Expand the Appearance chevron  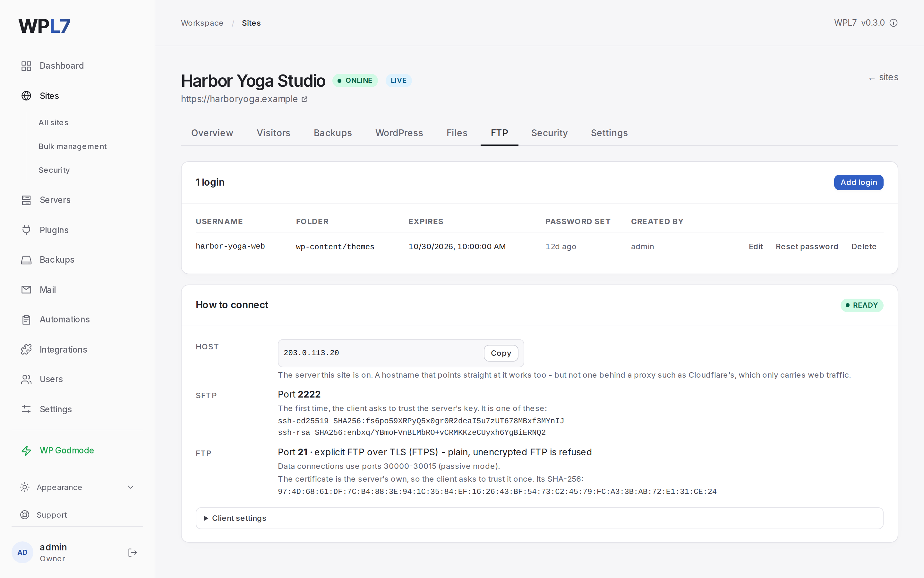tap(131, 487)
